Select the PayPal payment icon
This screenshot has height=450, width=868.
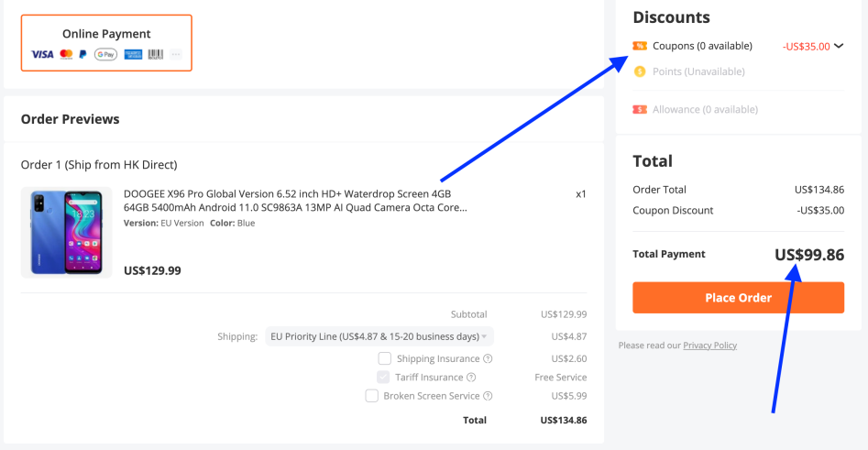[83, 54]
